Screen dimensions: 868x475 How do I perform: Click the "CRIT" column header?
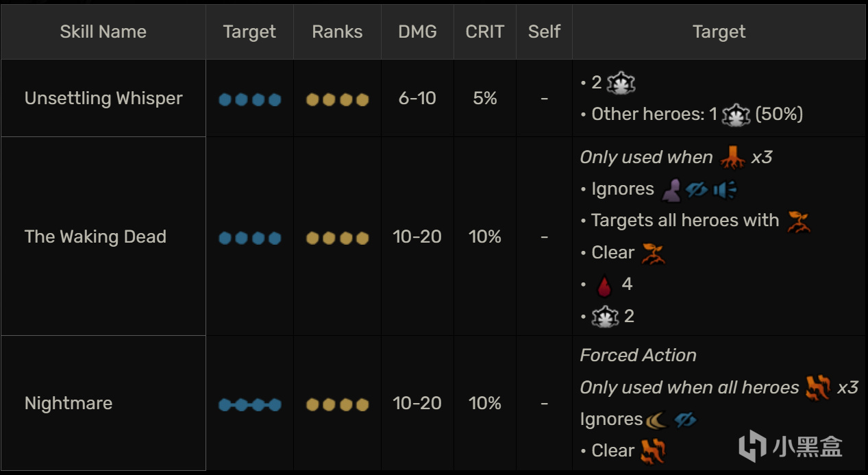484,32
